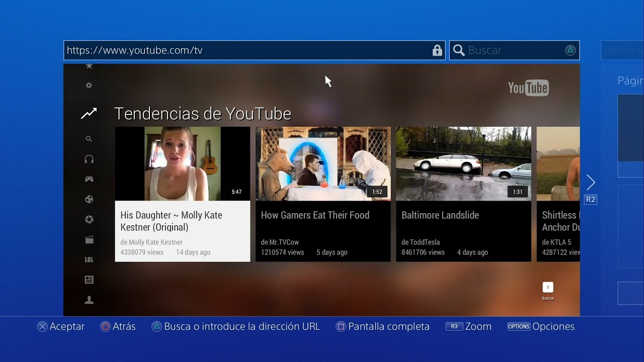Click the 'Baltimore Landslide' title text
The image size is (644, 362).
tap(440, 215)
